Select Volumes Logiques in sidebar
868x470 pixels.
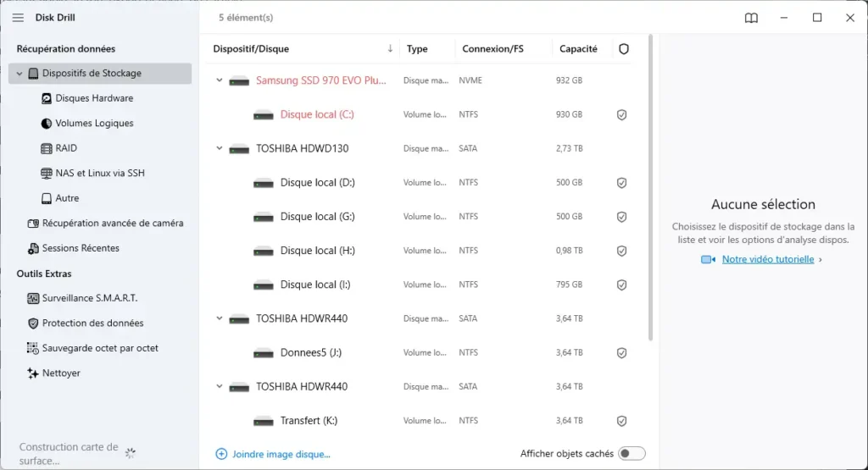click(x=94, y=124)
